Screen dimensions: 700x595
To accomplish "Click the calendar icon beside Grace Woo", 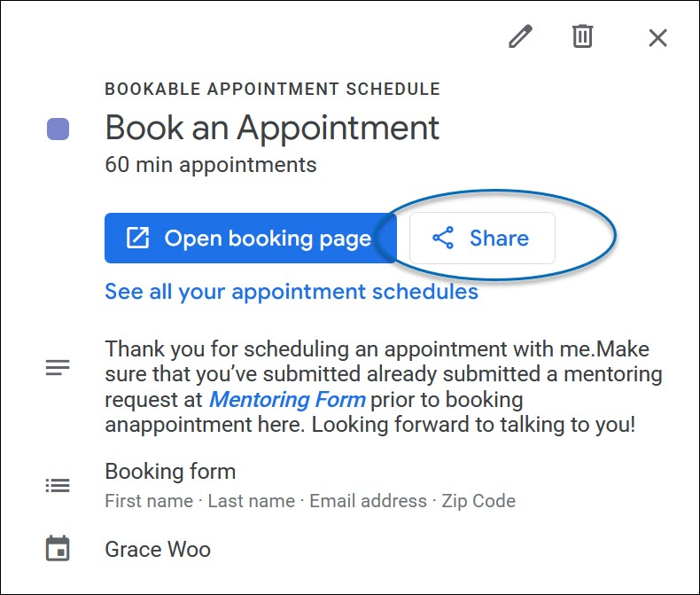I will [x=58, y=550].
